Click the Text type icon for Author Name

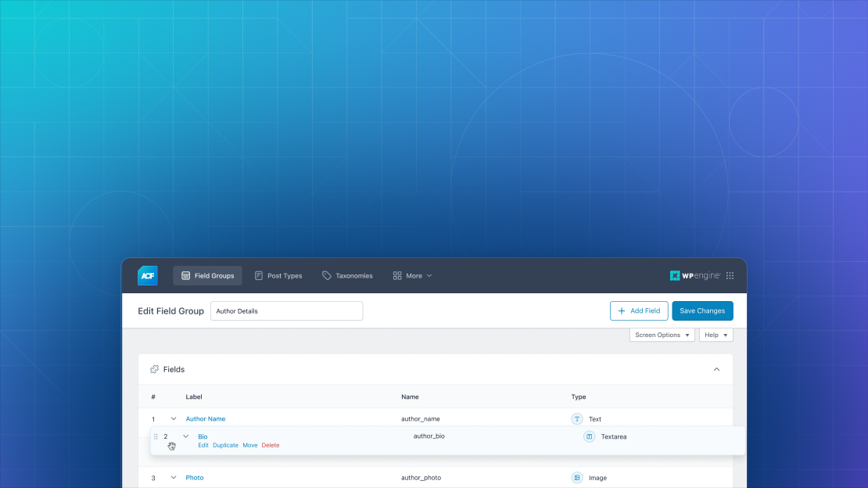pos(577,419)
